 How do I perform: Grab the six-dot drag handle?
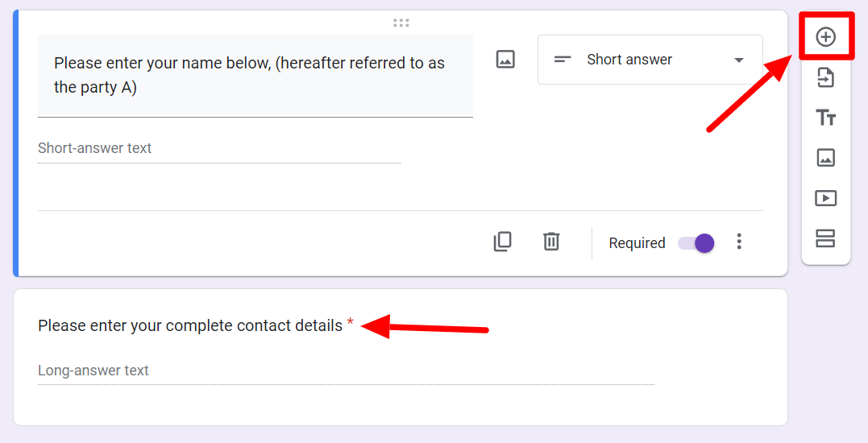[x=401, y=23]
